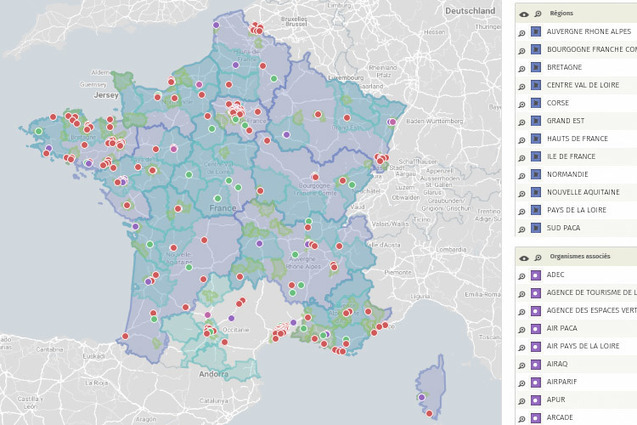Zoom to all Régions using header magnifier

tap(538, 14)
